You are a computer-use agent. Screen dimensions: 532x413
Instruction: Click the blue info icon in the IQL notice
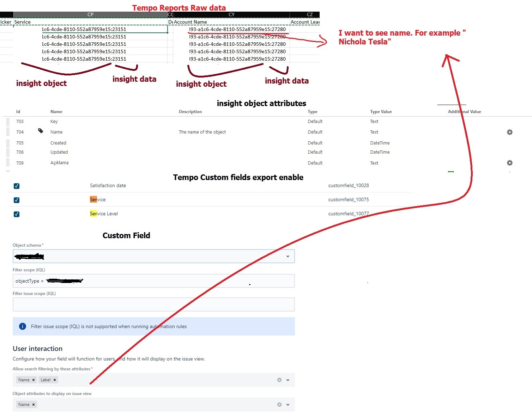pos(23,326)
